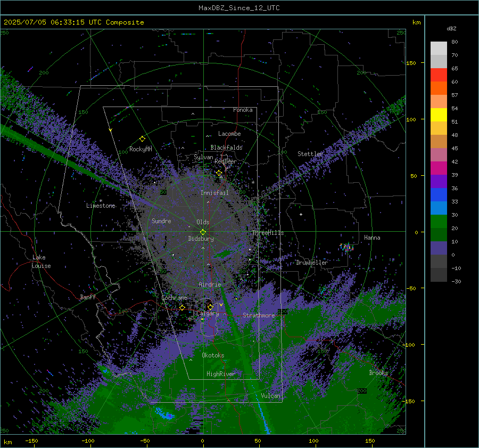479x448 pixels.
Task: Click the Stettler city label
Action: coord(310,154)
